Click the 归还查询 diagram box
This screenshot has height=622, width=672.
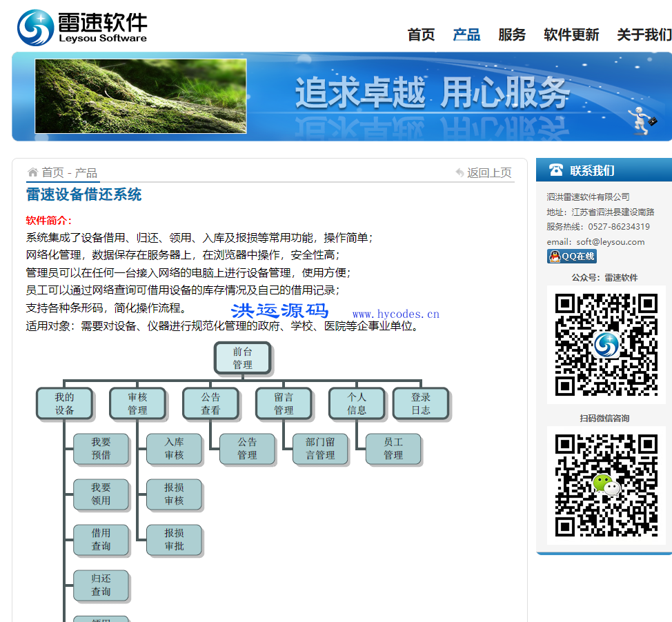[101, 585]
